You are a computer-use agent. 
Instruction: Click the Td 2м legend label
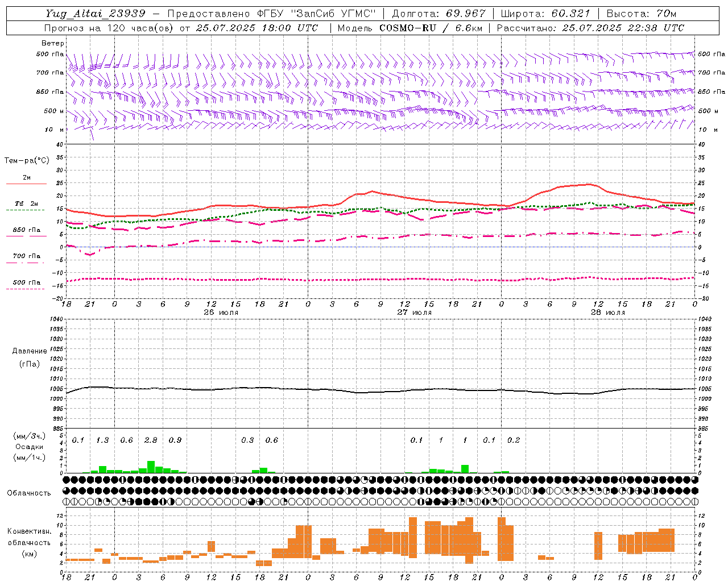click(27, 203)
